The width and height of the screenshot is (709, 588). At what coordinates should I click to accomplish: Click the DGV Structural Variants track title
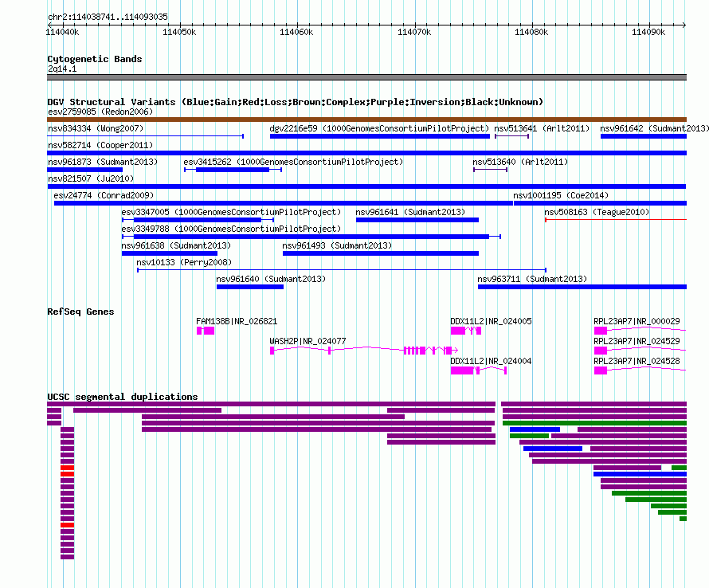[x=295, y=102]
